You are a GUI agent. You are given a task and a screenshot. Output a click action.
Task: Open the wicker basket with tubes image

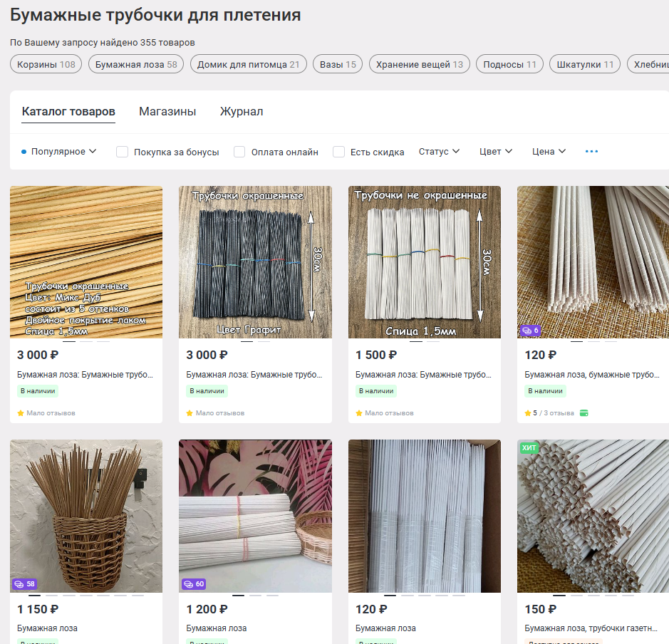86,516
